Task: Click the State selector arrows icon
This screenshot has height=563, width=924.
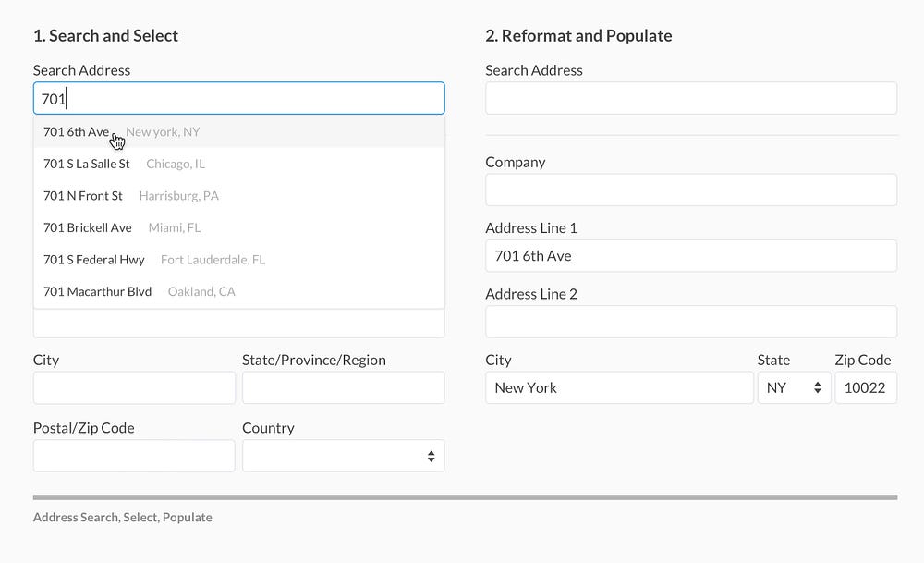Action: tap(817, 388)
